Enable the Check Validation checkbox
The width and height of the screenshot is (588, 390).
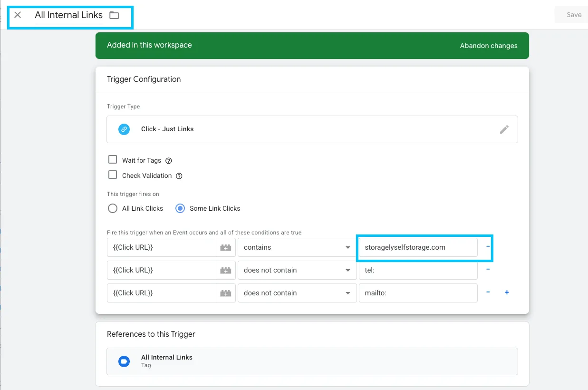click(113, 175)
